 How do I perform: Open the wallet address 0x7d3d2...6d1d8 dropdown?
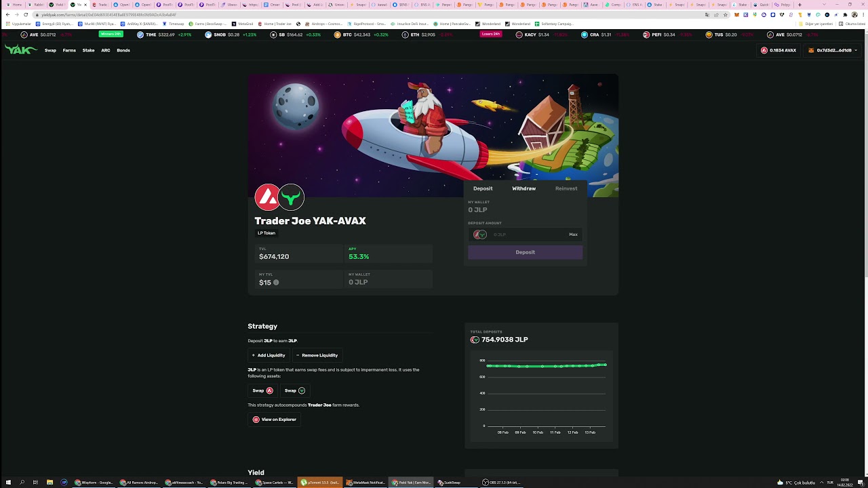point(833,50)
